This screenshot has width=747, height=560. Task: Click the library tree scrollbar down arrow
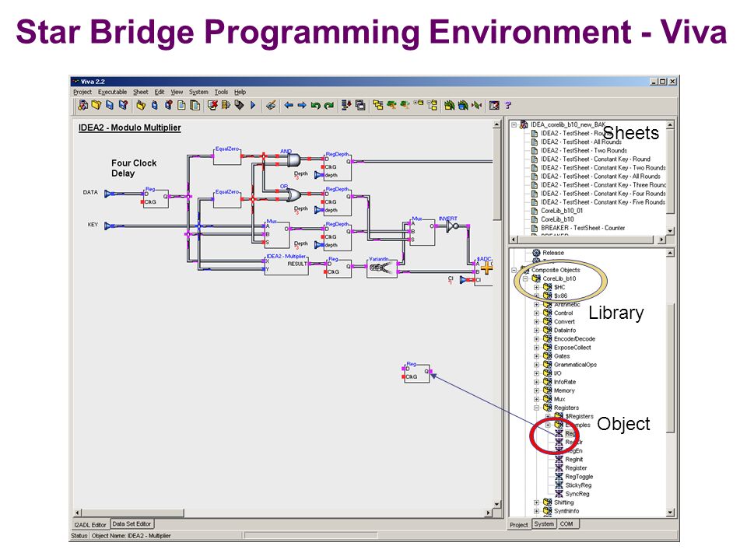coord(670,513)
